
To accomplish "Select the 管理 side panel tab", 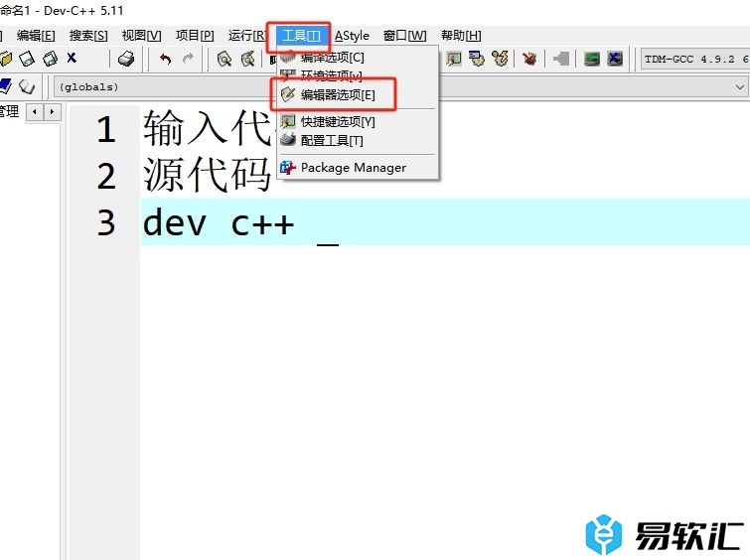I will (9, 111).
